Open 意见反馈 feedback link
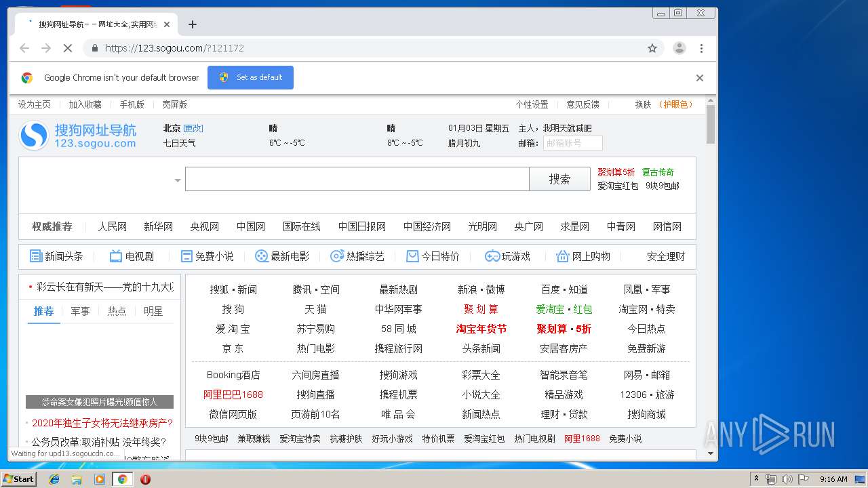The width and height of the screenshot is (868, 488). pos(583,104)
